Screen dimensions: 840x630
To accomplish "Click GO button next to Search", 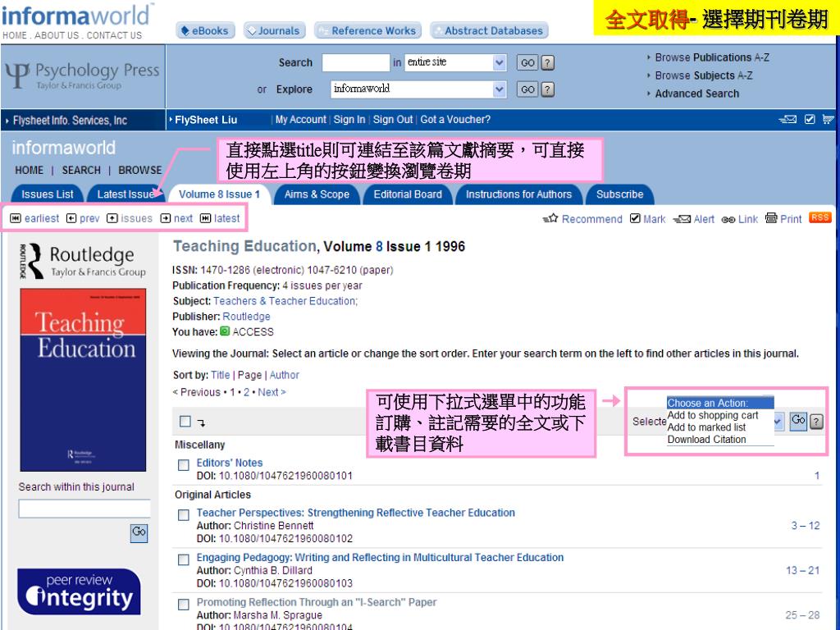I will pyautogui.click(x=527, y=62).
